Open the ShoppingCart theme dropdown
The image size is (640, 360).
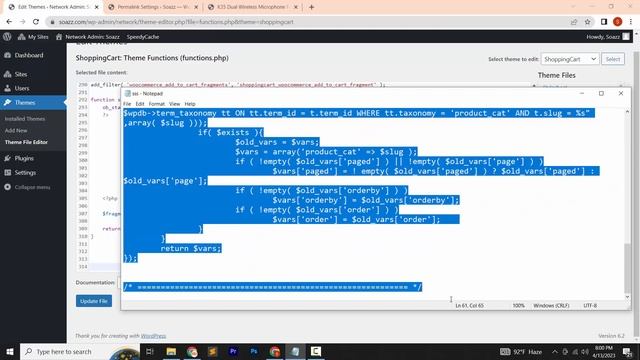coord(570,59)
